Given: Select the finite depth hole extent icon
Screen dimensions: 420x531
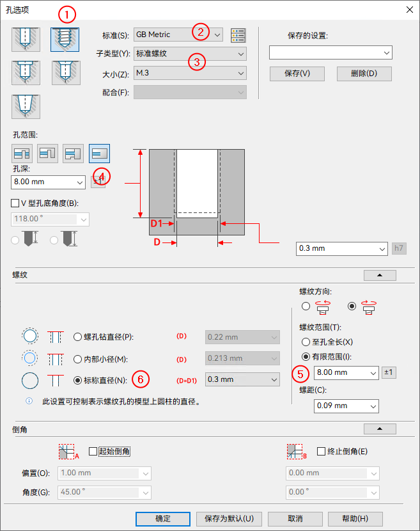Looking at the screenshot, I should point(99,154).
